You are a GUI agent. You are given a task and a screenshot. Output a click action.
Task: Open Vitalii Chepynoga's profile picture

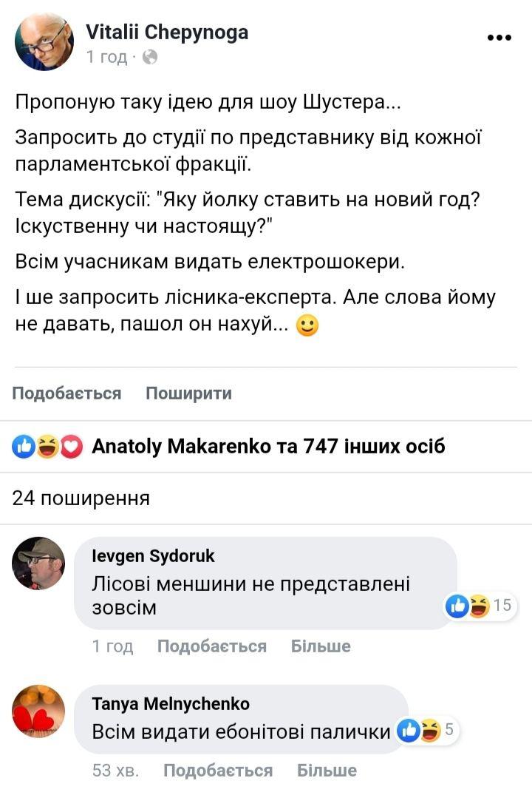pos(44,41)
